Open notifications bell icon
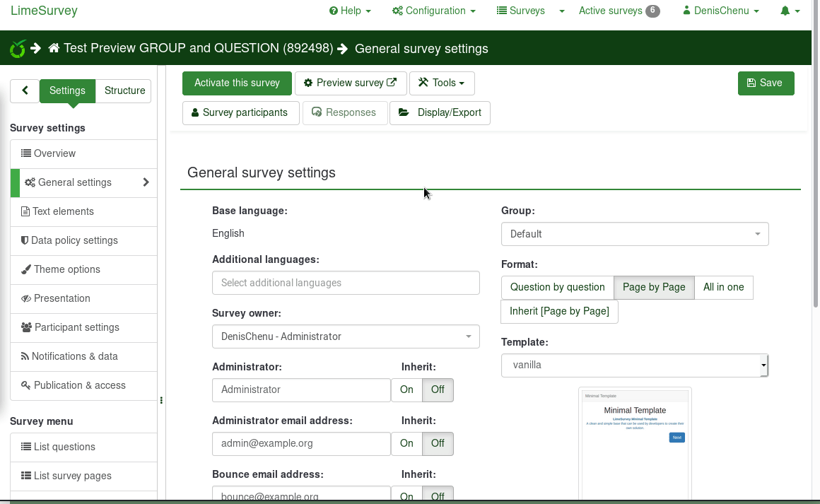 click(785, 11)
